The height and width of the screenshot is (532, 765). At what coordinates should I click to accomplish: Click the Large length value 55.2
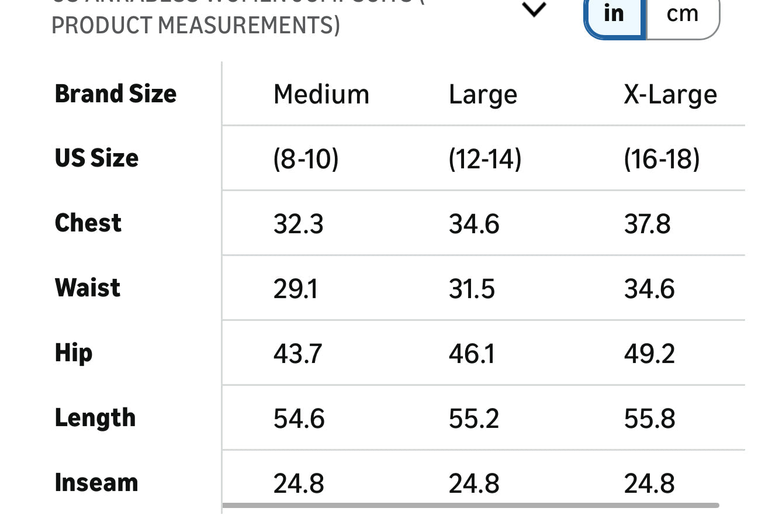[474, 419]
